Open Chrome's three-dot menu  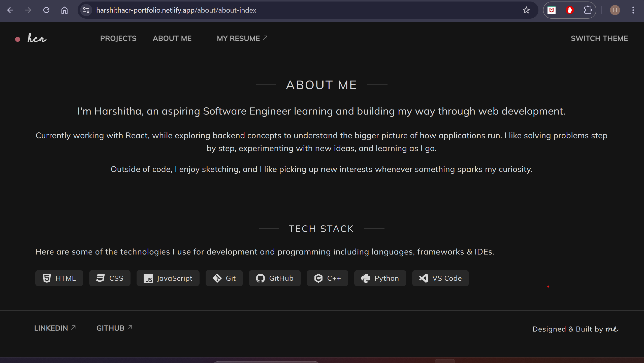click(x=633, y=10)
